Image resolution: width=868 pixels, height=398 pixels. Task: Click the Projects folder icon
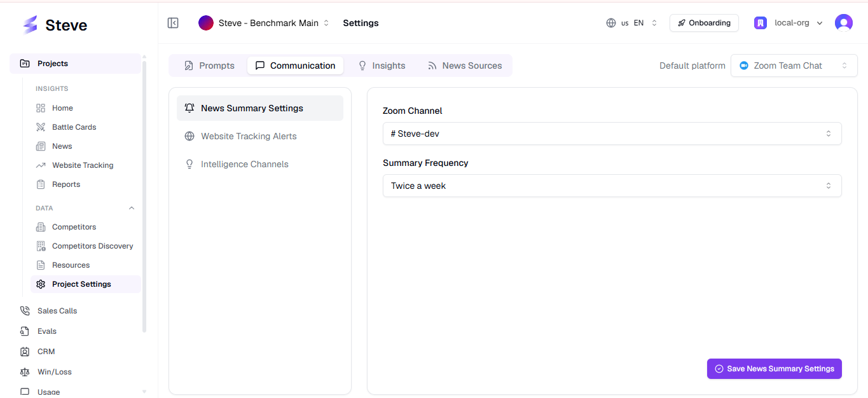pos(25,64)
